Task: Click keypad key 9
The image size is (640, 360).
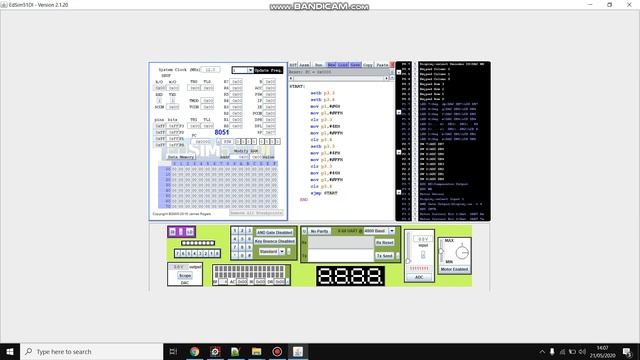Action: 249,247
